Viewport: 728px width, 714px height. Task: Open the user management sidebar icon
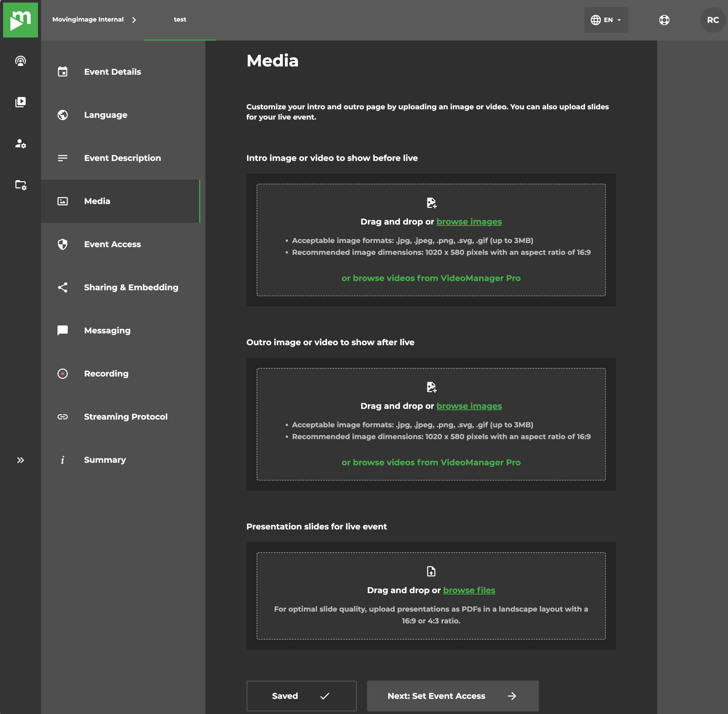20,143
